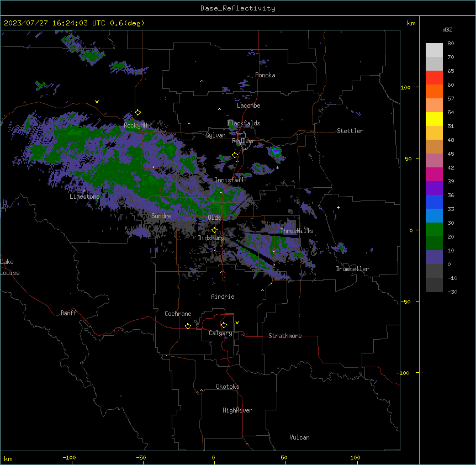The width and height of the screenshot is (476, 465).
Task: Click the 100 km right axis label
Action: coord(405,87)
